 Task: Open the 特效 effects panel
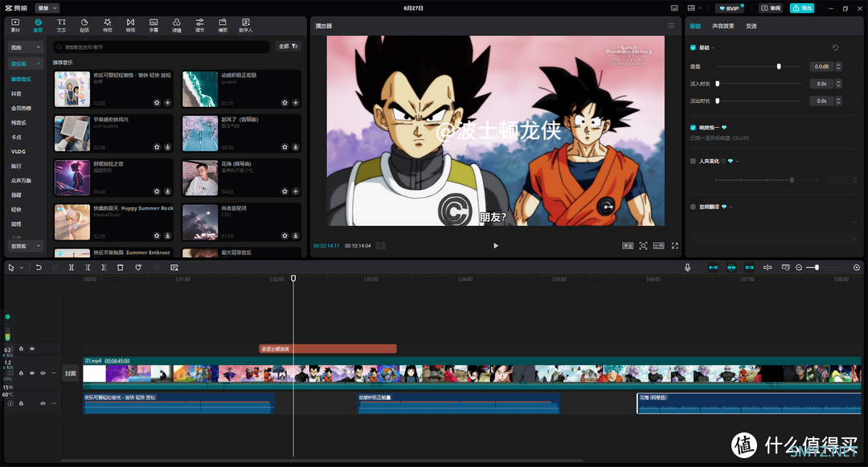108,26
